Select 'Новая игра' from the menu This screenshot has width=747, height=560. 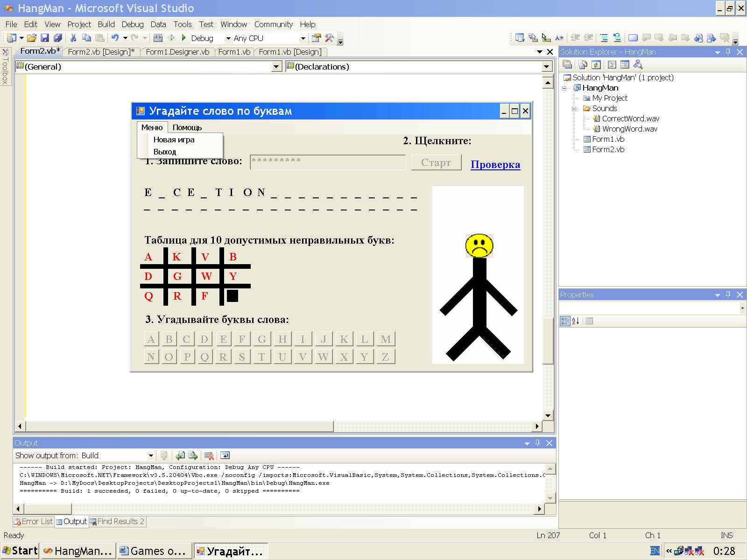(174, 140)
